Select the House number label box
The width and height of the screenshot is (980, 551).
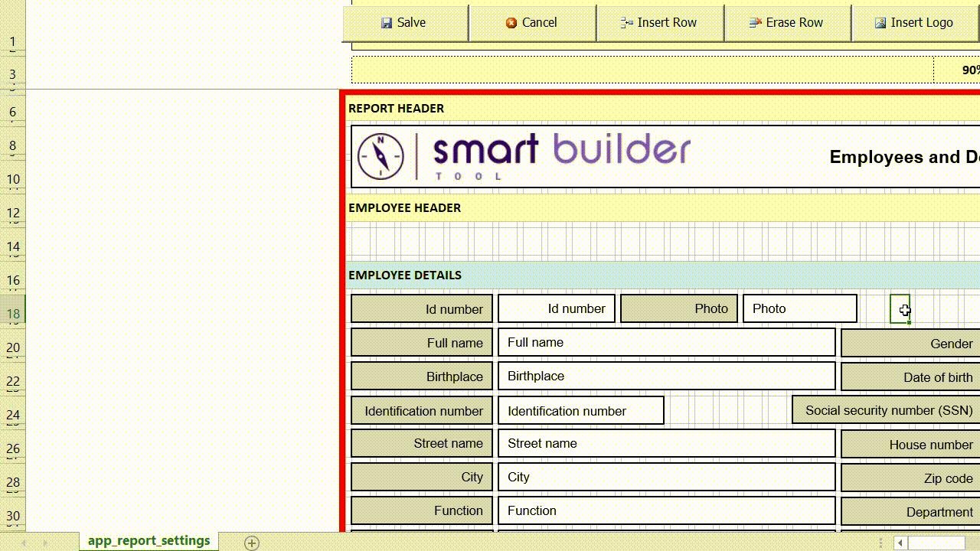(910, 445)
